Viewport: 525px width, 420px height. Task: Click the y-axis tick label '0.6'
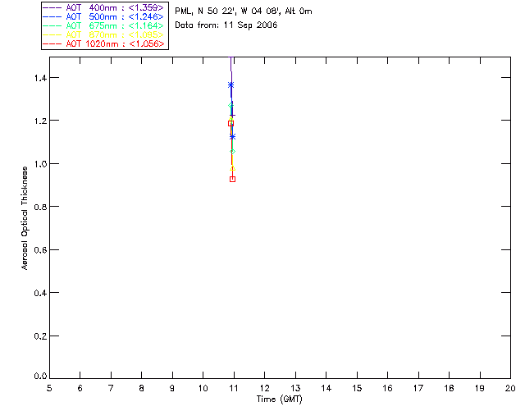[x=40, y=250]
